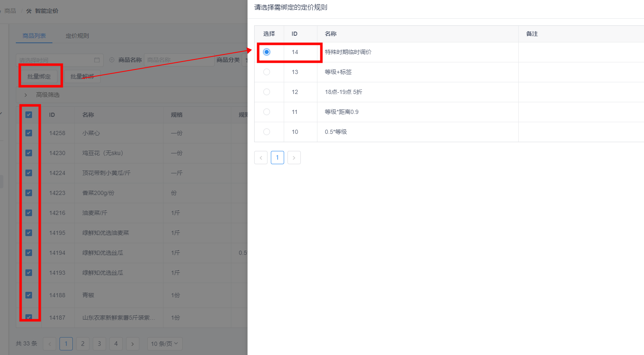Toggle the select-all checkbox in table header
644x355 pixels.
point(29,115)
